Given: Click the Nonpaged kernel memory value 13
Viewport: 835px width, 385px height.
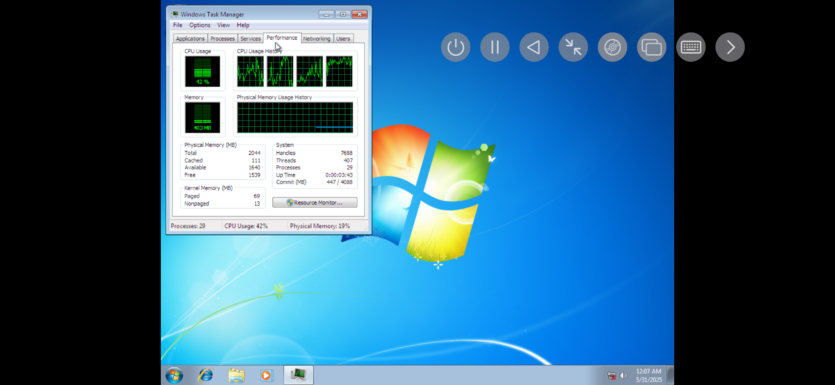Looking at the screenshot, I should (x=257, y=204).
